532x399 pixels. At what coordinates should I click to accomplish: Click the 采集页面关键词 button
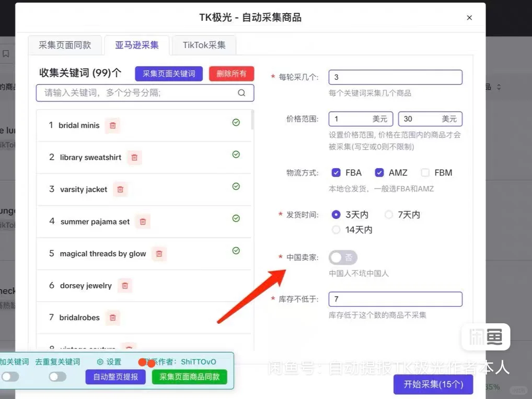(169, 74)
